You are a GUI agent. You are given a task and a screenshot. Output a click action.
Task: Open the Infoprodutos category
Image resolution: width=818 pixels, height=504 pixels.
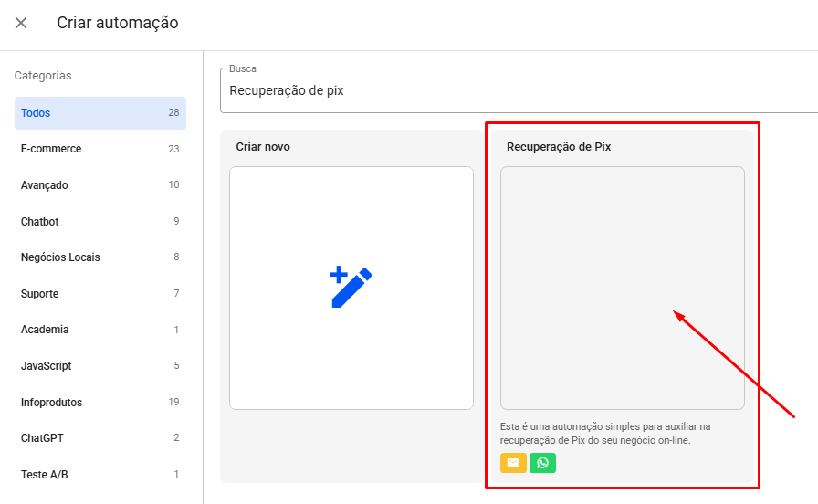[x=100, y=402]
